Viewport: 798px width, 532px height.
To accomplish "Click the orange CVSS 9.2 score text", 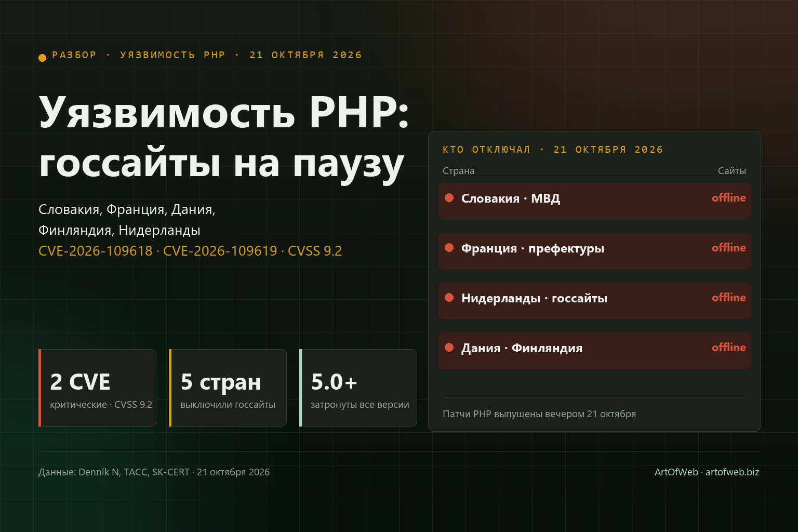I will point(315,251).
